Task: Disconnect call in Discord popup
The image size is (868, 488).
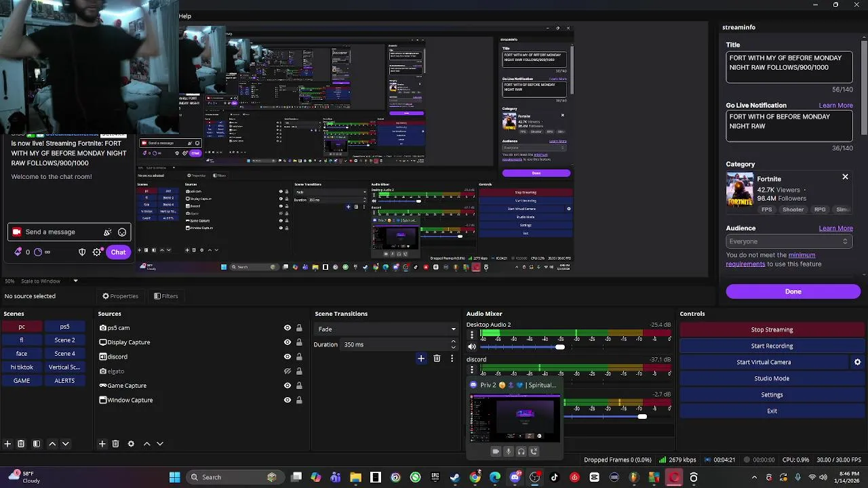Action: click(534, 451)
